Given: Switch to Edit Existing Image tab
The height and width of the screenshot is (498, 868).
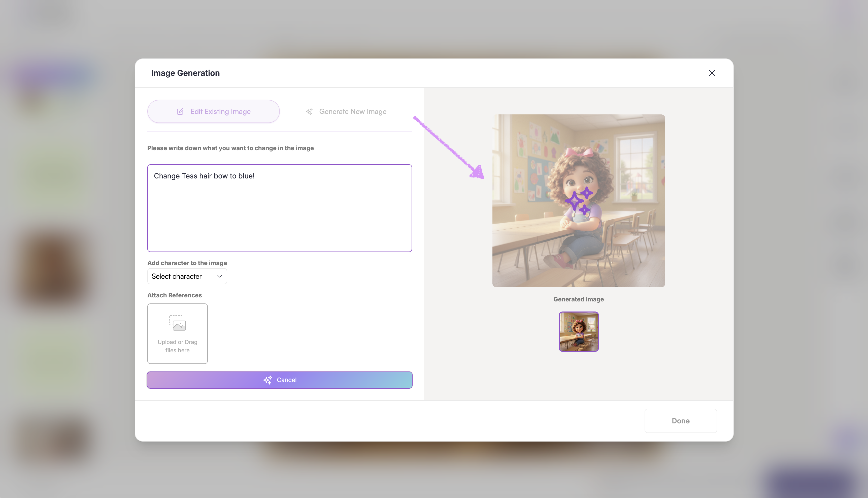Looking at the screenshot, I should 214,111.
